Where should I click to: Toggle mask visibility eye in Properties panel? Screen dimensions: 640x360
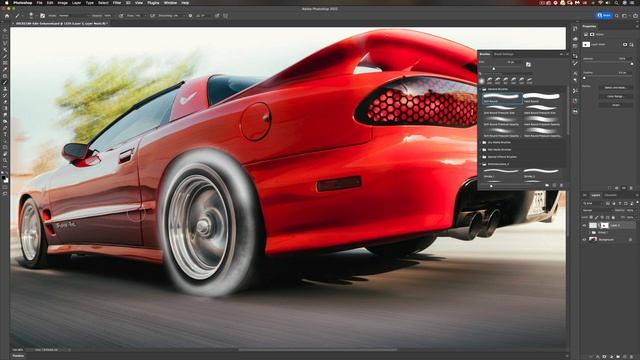[624, 188]
